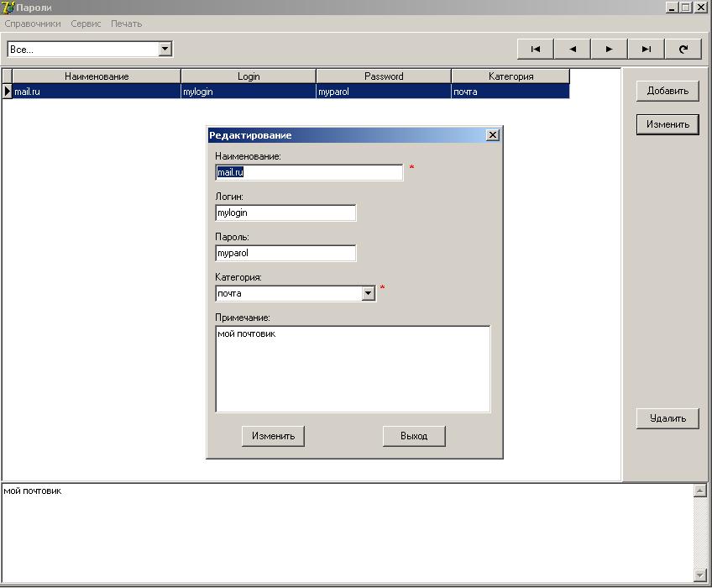Open the Печать menu
The width and height of the screenshot is (712, 588).
coord(127,24)
